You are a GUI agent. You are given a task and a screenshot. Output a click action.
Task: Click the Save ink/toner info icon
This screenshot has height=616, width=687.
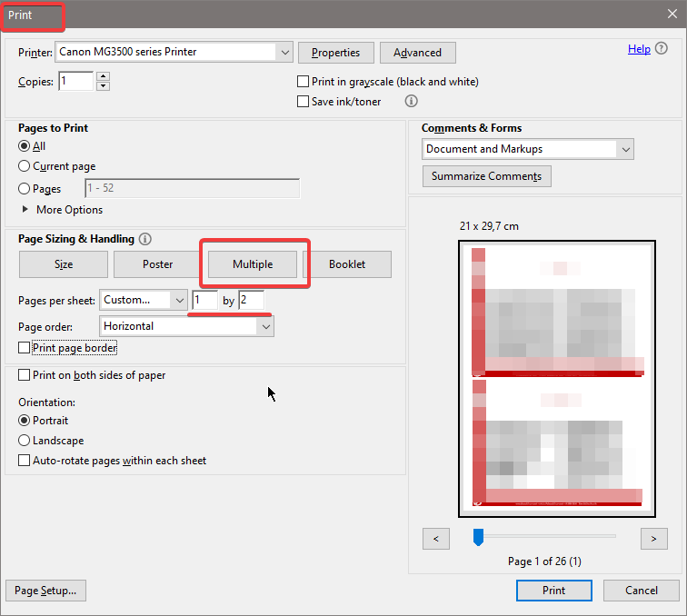[x=411, y=101]
